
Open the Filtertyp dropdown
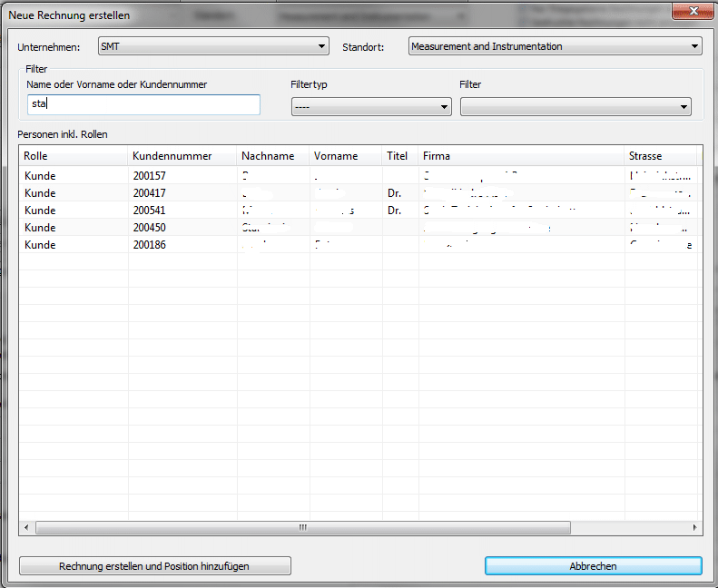pos(370,107)
